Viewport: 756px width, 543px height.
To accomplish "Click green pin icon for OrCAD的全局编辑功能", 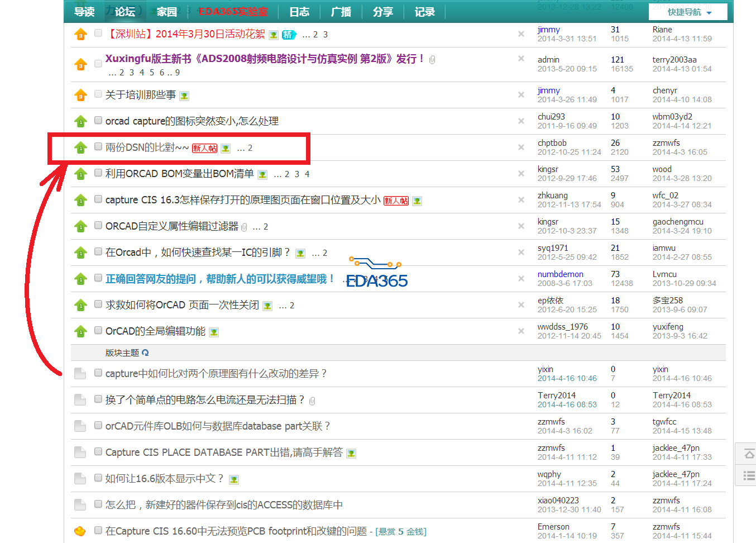I will (x=80, y=331).
